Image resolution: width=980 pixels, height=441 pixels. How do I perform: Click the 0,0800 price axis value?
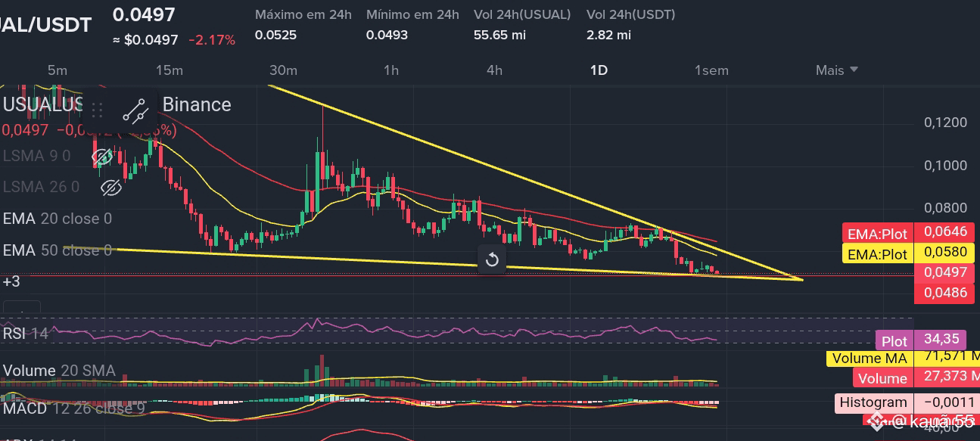click(945, 208)
